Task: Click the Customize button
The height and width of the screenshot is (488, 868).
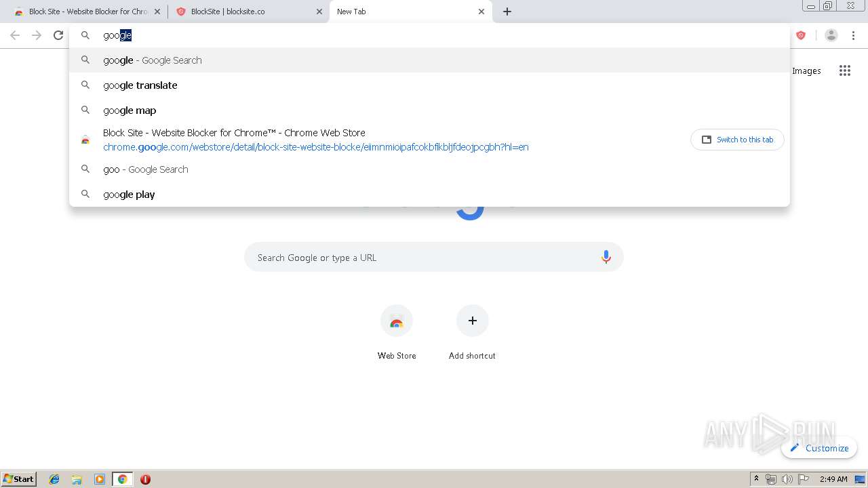Action: pyautogui.click(x=819, y=448)
